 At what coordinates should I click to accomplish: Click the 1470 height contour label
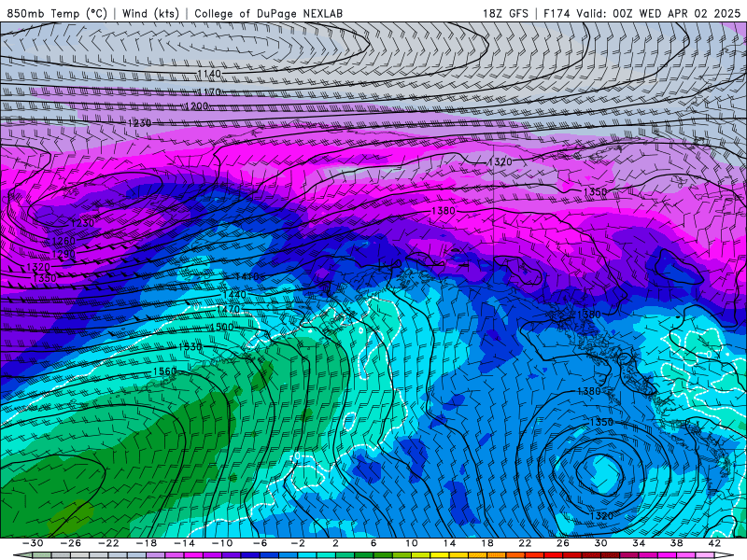point(228,310)
